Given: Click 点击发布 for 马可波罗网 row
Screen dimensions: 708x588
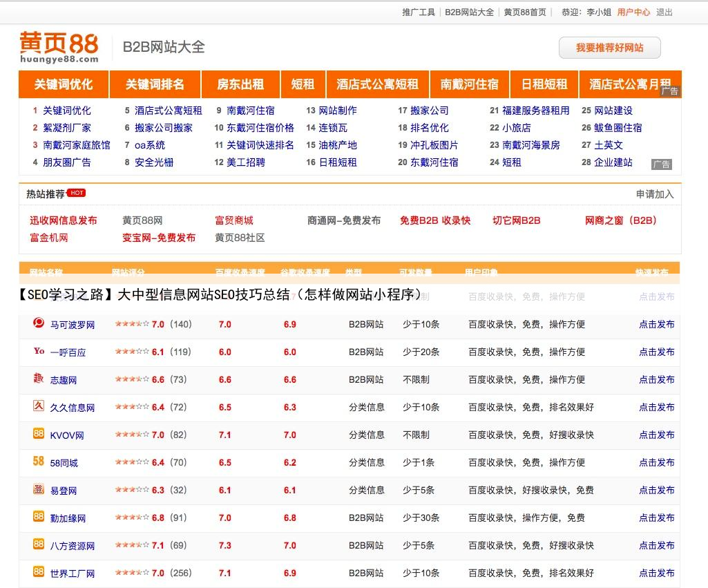Looking at the screenshot, I should [656, 324].
